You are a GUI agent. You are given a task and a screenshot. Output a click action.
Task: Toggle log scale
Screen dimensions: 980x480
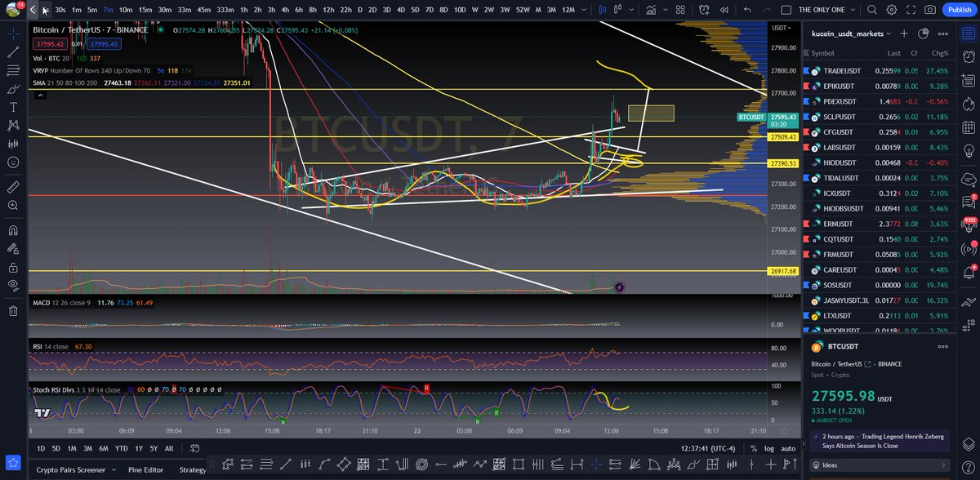point(770,448)
